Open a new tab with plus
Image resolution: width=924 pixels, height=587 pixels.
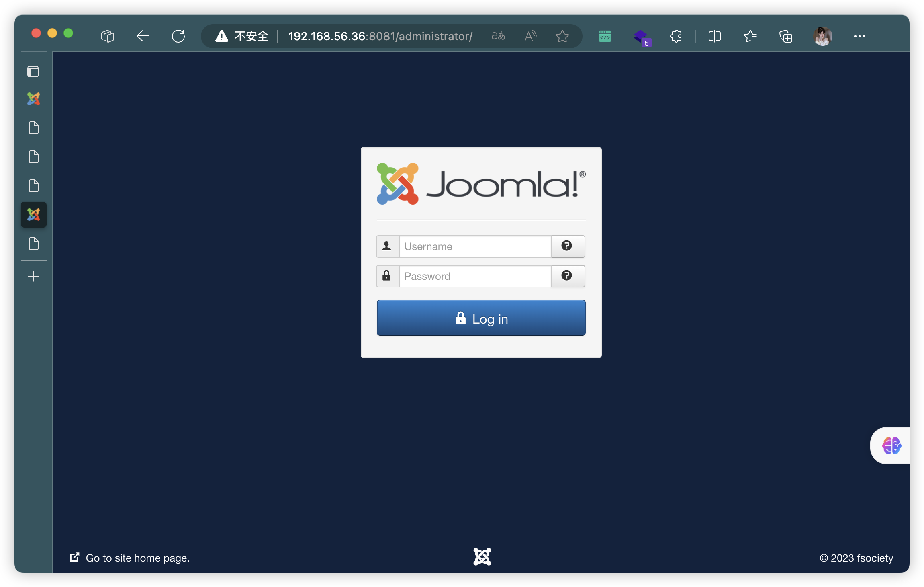coord(34,276)
